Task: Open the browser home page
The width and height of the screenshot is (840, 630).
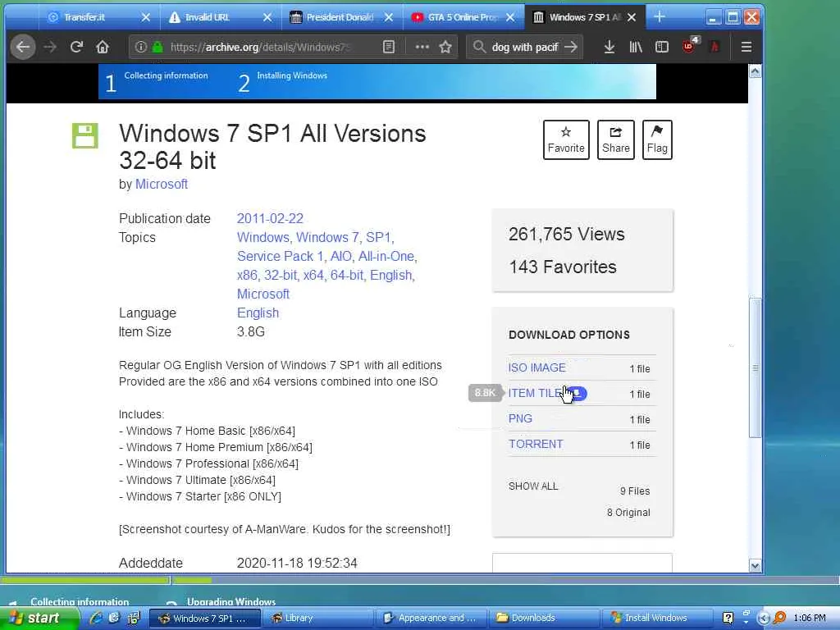Action: click(103, 47)
